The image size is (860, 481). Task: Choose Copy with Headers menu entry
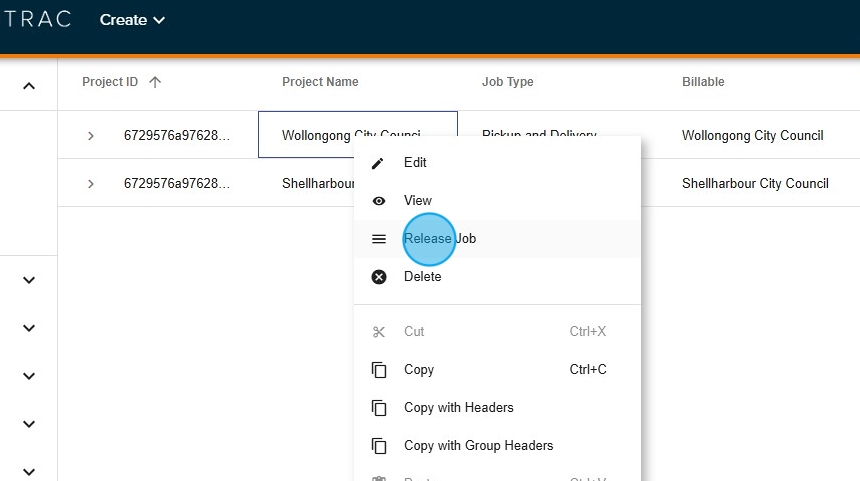(x=458, y=408)
